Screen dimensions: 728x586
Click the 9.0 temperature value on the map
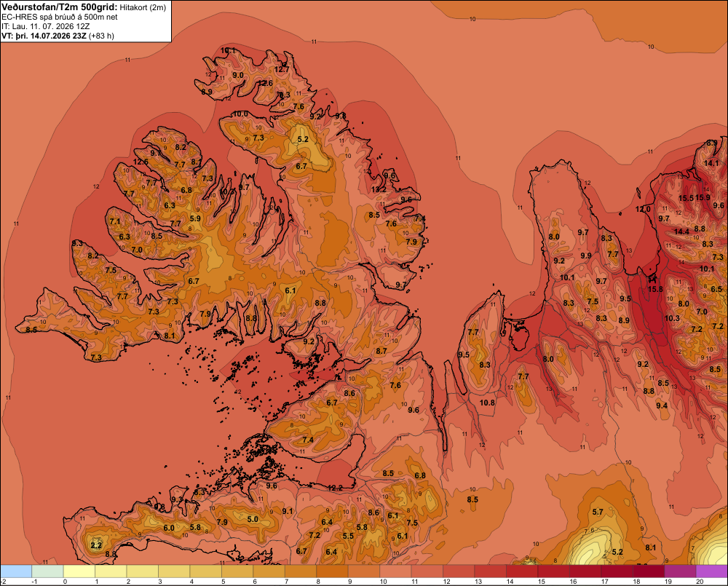[x=238, y=75]
